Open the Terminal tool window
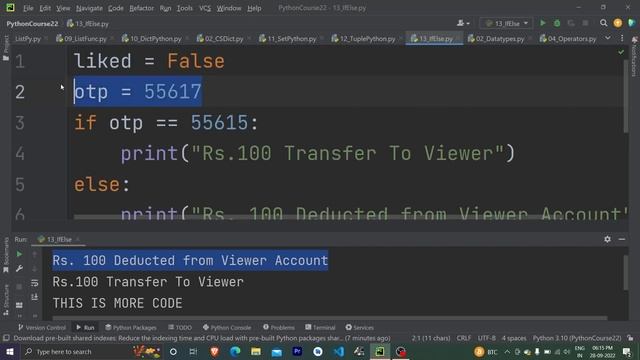This screenshot has height=360, width=640. (x=320, y=327)
